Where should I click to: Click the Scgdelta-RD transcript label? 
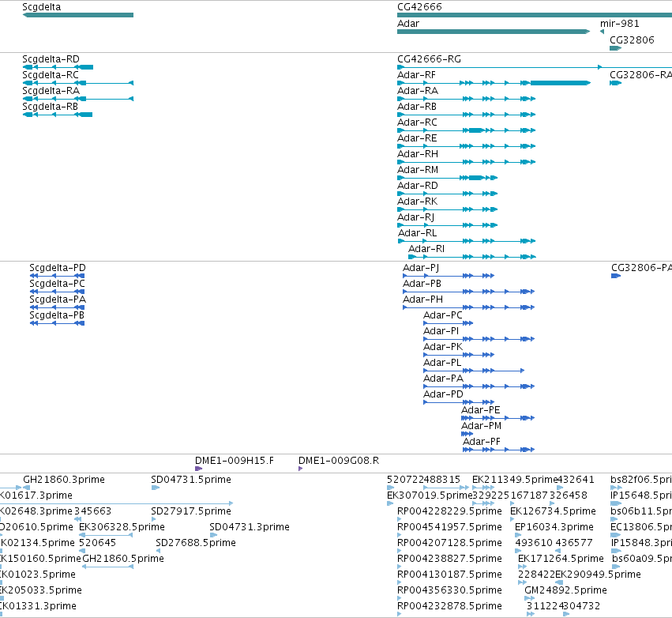[x=51, y=59]
